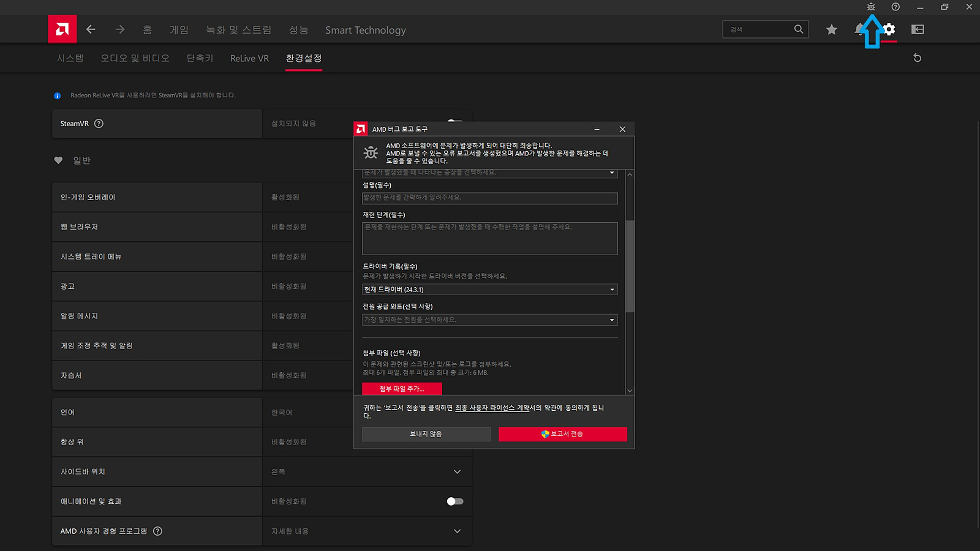Click the forward arrow navigation icon
980x551 pixels.
click(x=119, y=29)
